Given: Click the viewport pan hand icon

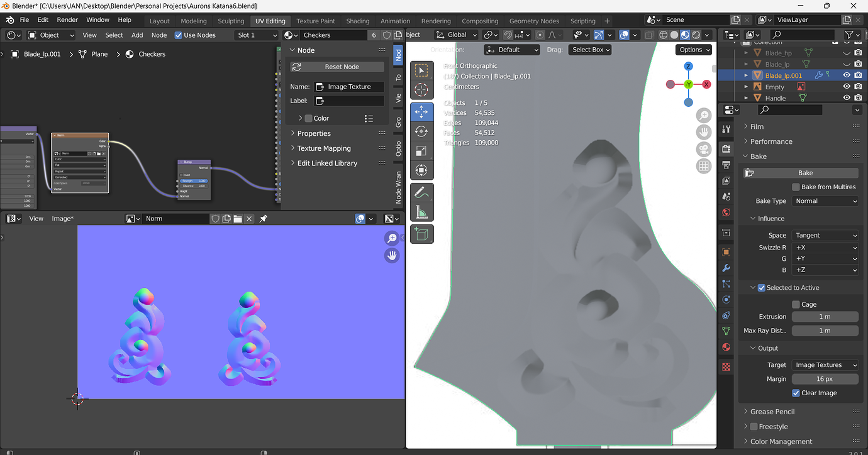Looking at the screenshot, I should point(703,133).
